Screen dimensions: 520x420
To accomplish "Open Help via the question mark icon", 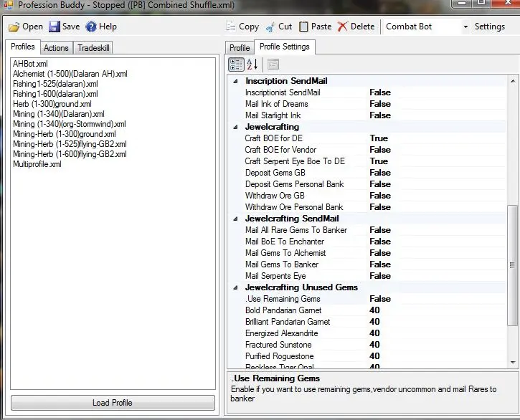I will click(91, 27).
